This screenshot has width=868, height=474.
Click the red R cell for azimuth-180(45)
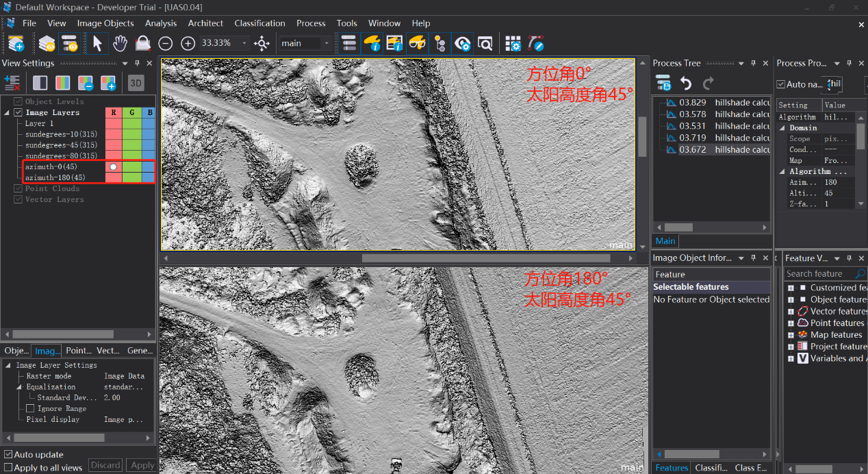113,177
